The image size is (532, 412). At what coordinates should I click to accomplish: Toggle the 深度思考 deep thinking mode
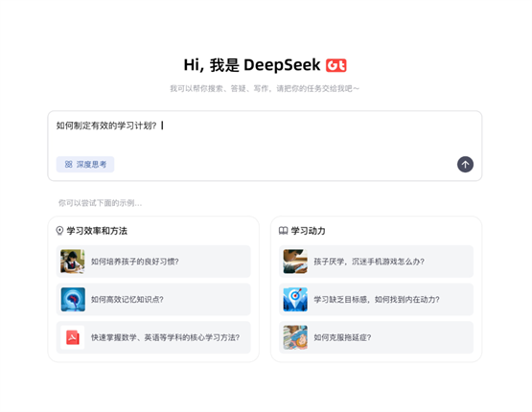pyautogui.click(x=85, y=165)
